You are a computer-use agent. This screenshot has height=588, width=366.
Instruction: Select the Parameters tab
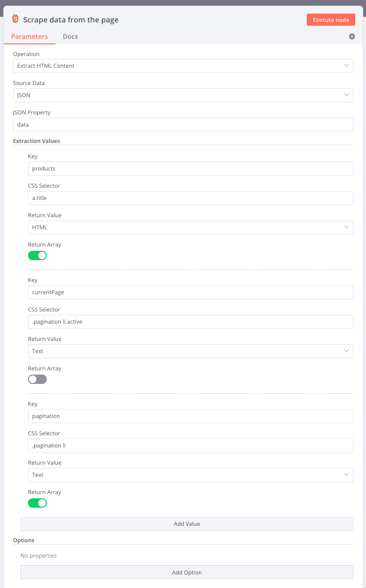[29, 36]
